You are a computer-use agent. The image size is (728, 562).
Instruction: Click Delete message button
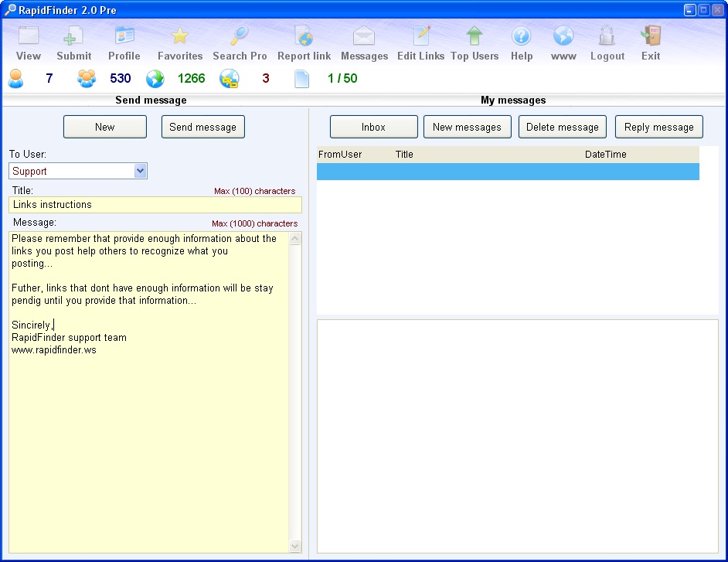pos(563,127)
